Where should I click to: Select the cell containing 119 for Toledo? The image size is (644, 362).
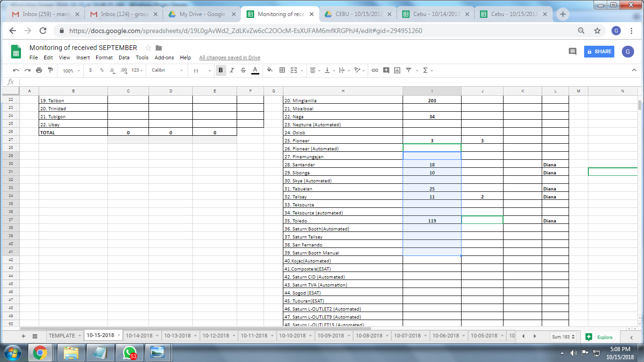(432, 221)
